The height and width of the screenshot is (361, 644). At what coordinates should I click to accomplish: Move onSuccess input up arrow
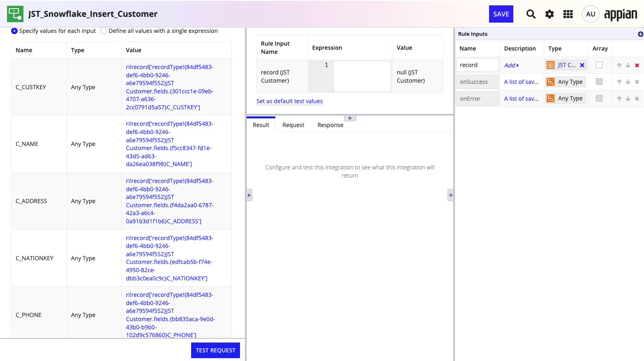(x=619, y=82)
